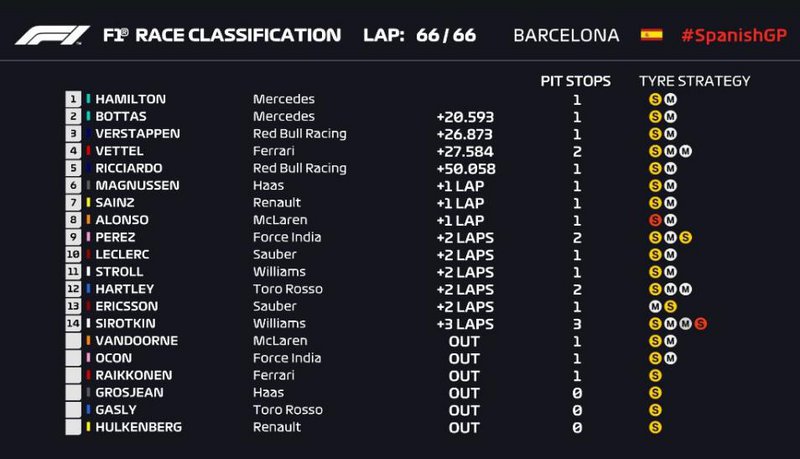Click Sirotkin's pit stop count 3

coord(578,323)
